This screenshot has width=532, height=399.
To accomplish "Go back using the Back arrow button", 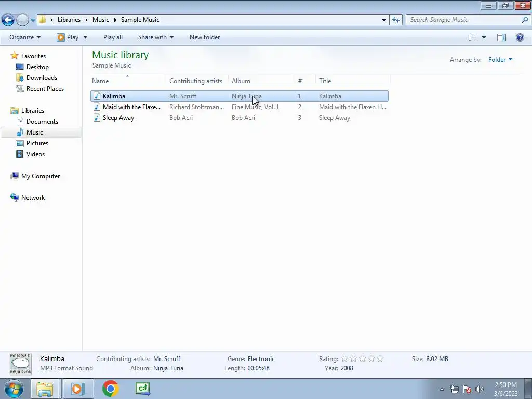I will [x=8, y=20].
